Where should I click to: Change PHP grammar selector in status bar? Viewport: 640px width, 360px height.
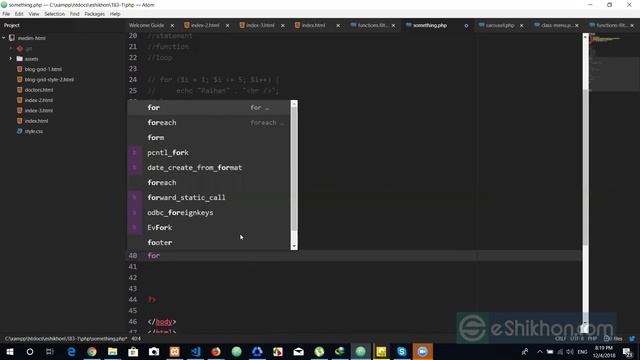point(592,339)
